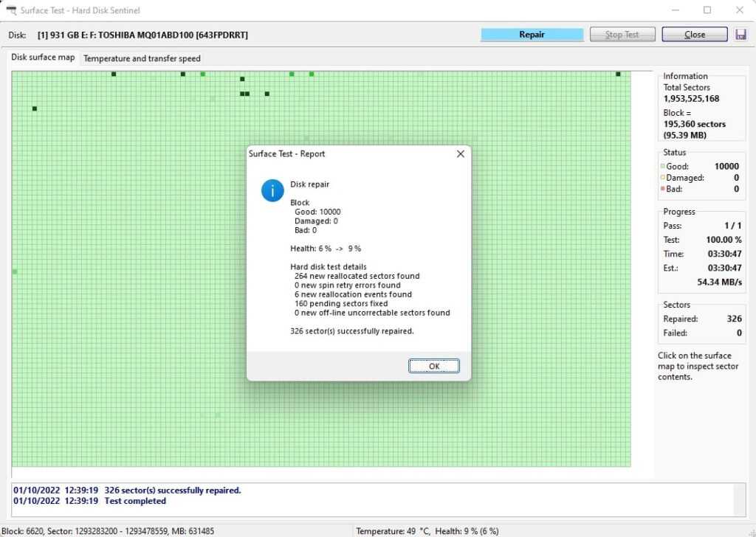The image size is (756, 537).
Task: Click the blue info icon in report dialog
Action: (272, 190)
